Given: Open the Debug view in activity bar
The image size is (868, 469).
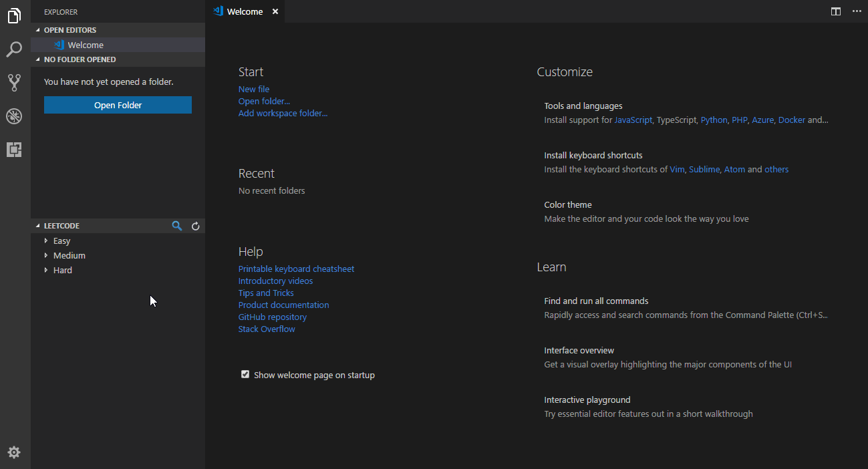Looking at the screenshot, I should point(14,116).
